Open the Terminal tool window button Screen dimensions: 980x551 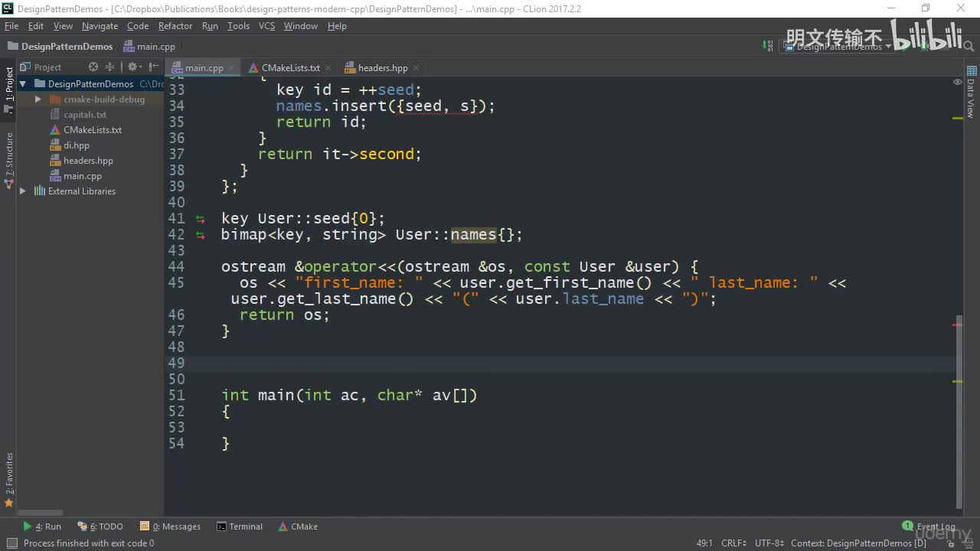click(x=240, y=527)
